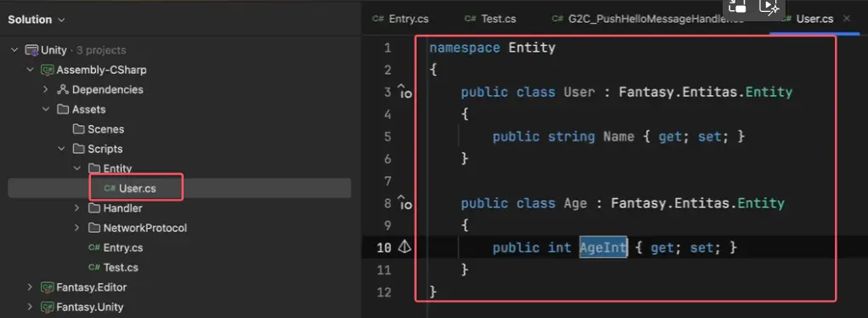This screenshot has height=318, width=868.
Task: Expand the Fantasy.Editor project
Action: [x=30, y=287]
